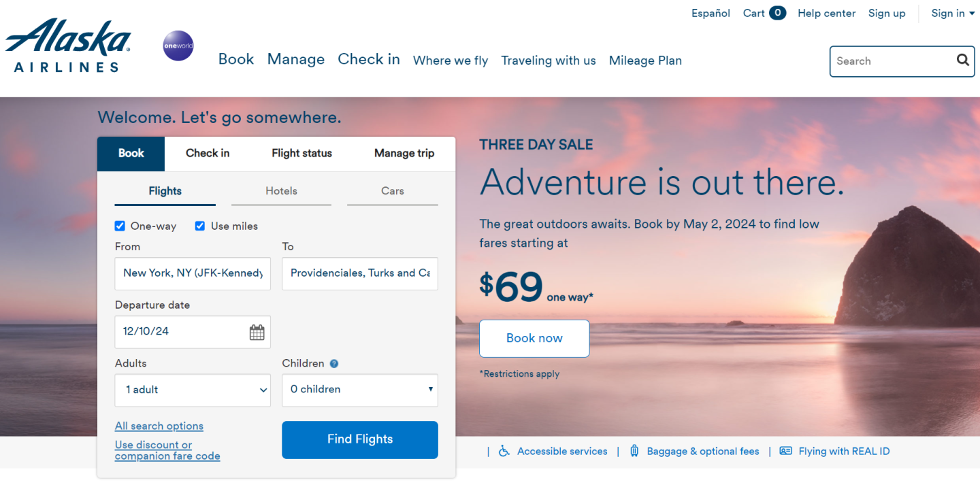Uncheck the One-way checkbox
The width and height of the screenshot is (980, 491).
click(120, 226)
